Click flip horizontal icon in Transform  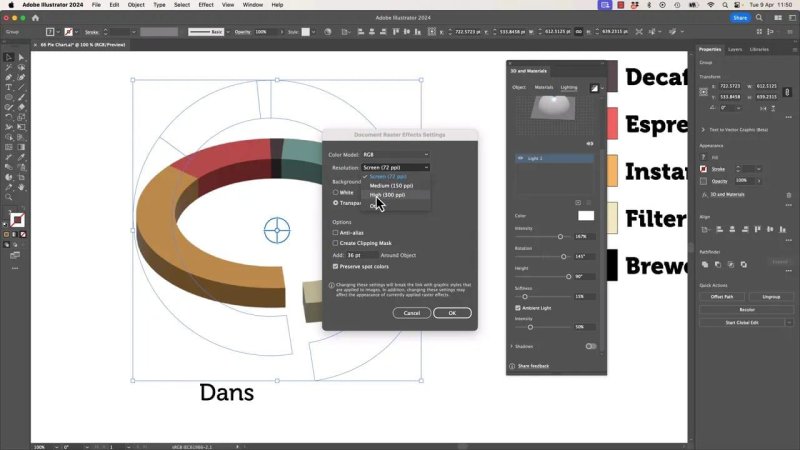click(x=763, y=108)
